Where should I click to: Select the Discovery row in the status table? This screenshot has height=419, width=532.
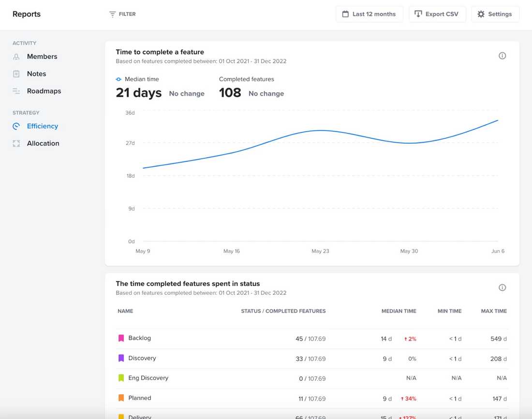[x=143, y=358]
